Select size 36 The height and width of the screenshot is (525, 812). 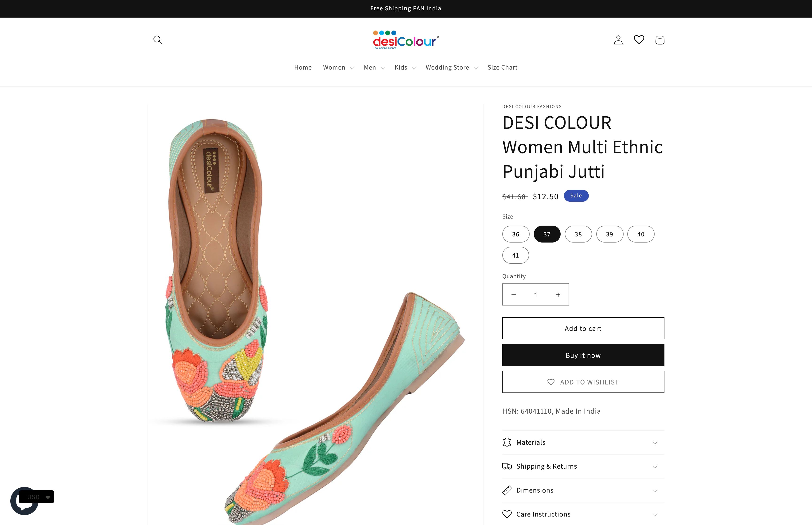click(515, 234)
